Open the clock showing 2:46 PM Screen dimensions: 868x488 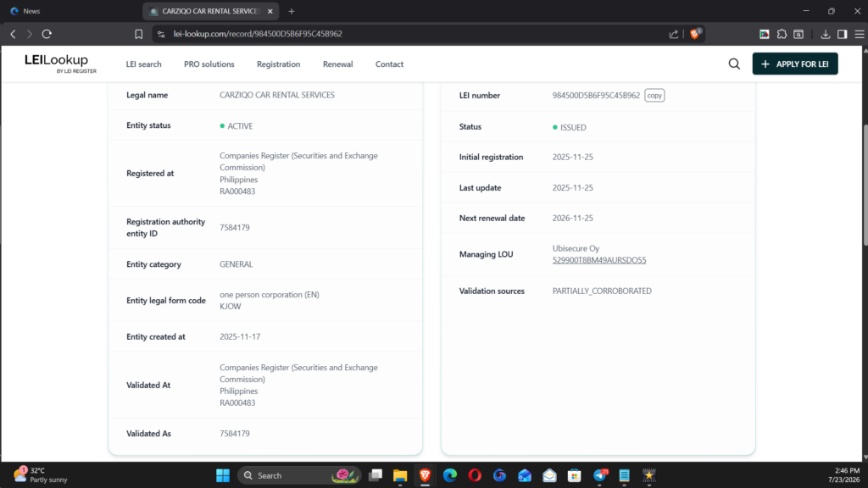click(x=843, y=474)
